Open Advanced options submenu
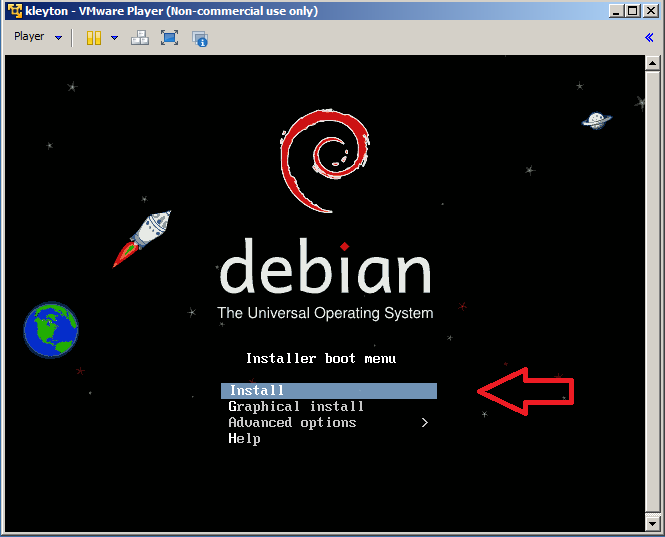Screen dimensions: 665x537 click(292, 423)
